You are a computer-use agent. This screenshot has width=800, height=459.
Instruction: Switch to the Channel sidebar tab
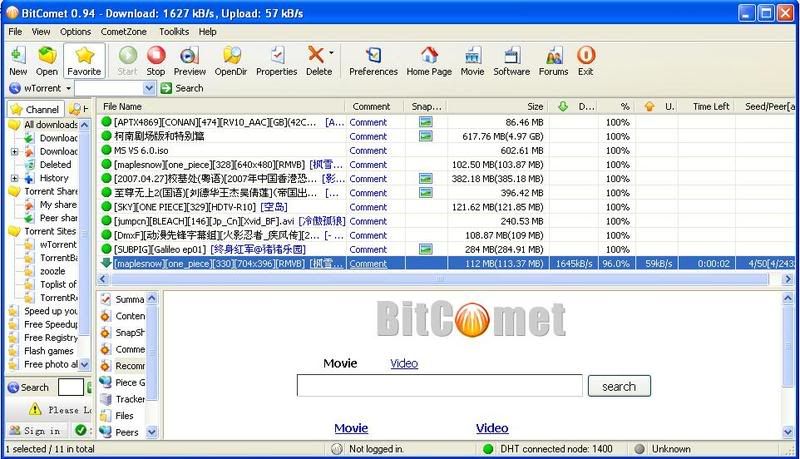click(x=35, y=109)
